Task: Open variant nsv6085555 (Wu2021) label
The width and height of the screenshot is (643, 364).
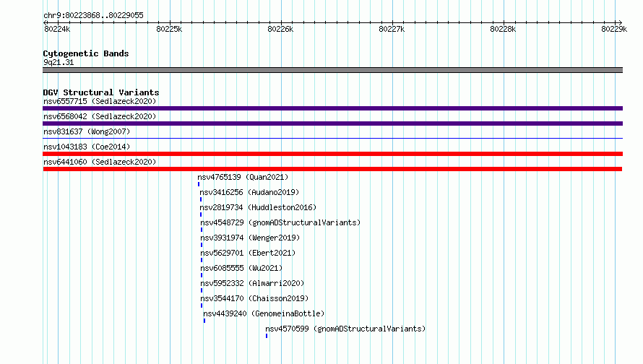Action: [241, 268]
